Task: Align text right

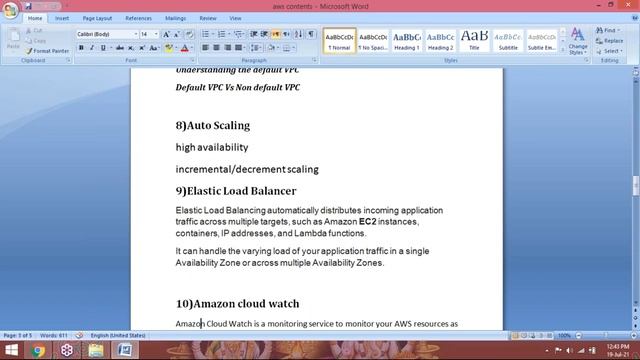Action: tap(227, 48)
